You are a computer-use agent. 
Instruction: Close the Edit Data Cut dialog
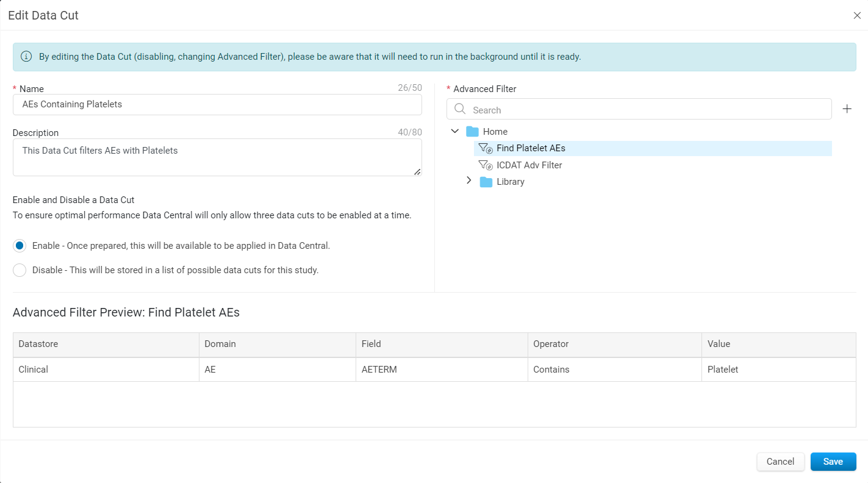[857, 16]
